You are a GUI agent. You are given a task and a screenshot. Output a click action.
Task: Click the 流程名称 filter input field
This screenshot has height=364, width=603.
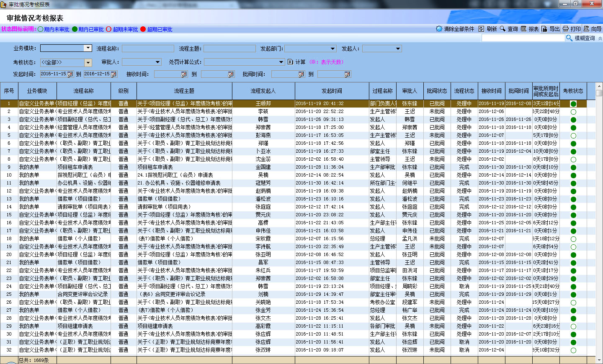[148, 49]
